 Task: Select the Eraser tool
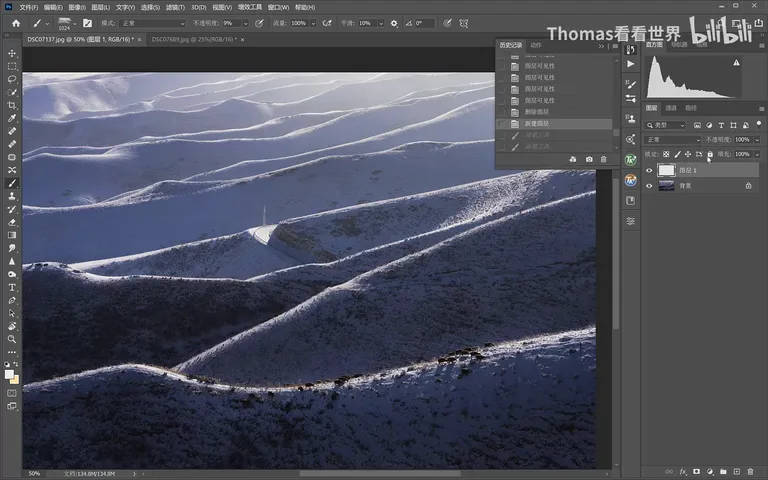[12, 222]
